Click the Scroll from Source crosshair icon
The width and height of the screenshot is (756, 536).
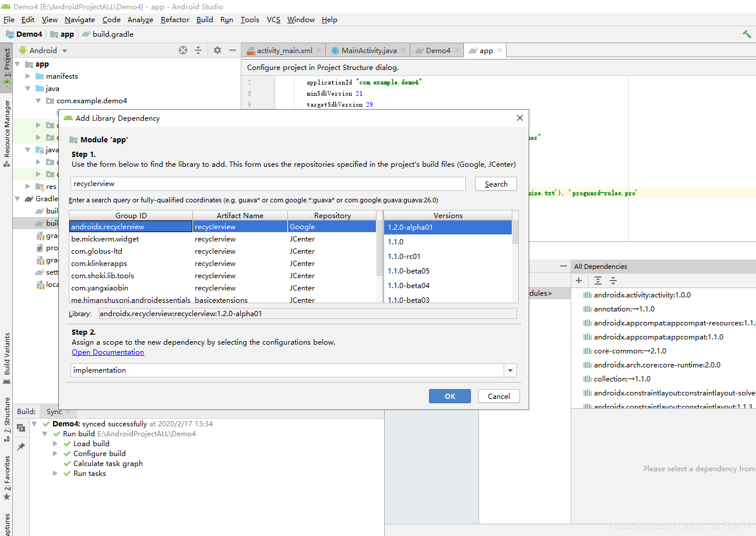pos(182,50)
